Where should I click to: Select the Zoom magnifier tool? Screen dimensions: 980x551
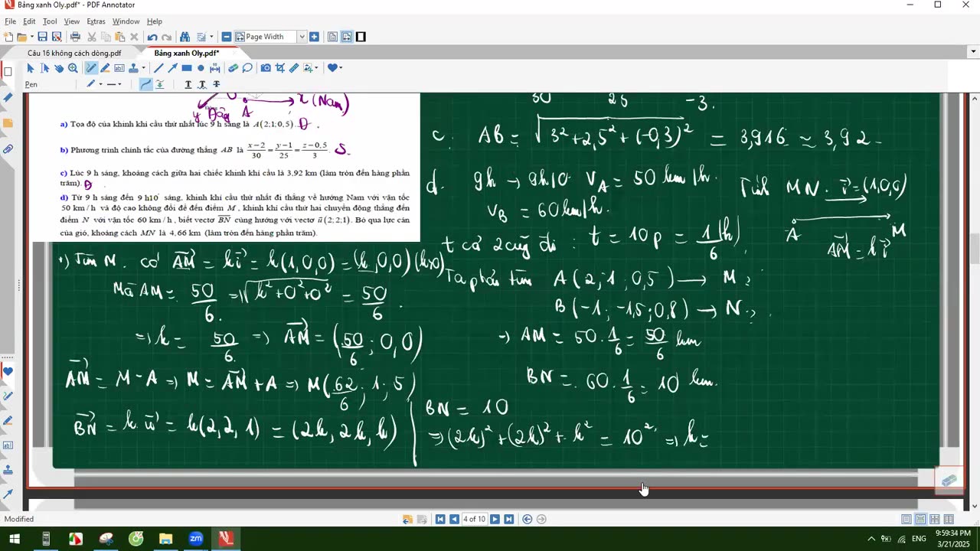click(x=73, y=68)
